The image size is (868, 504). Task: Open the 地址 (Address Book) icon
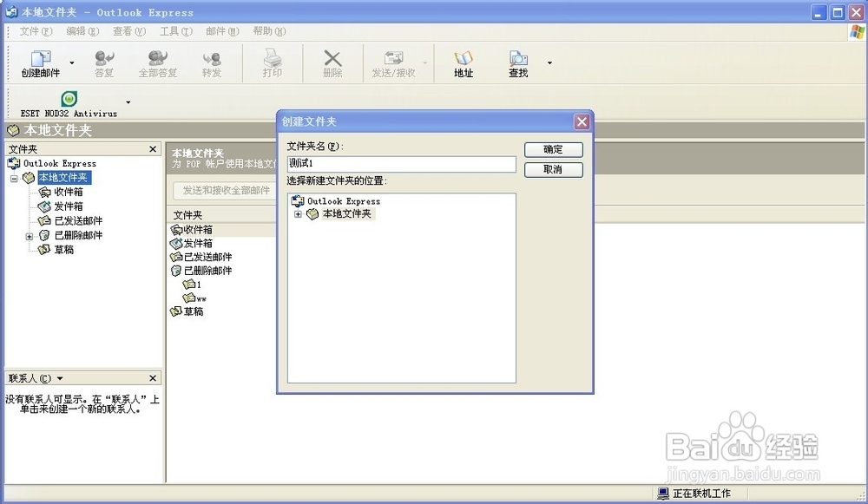tap(464, 61)
